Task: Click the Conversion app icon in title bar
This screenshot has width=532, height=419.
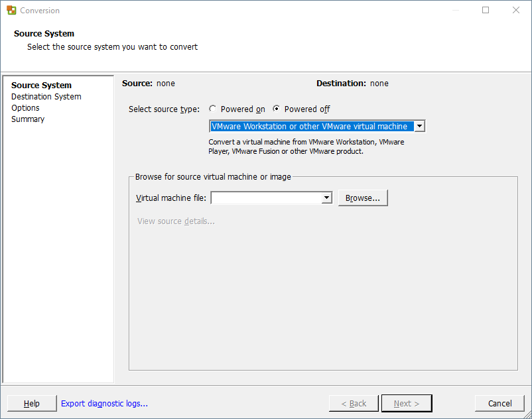Action: pyautogui.click(x=11, y=10)
